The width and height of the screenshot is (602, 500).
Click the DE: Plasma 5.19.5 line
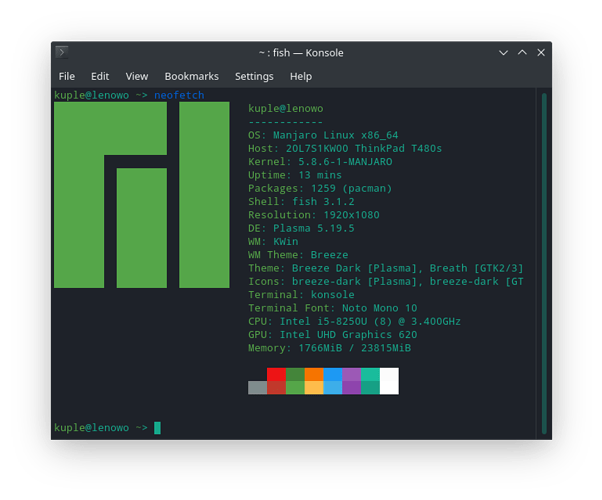coord(301,228)
